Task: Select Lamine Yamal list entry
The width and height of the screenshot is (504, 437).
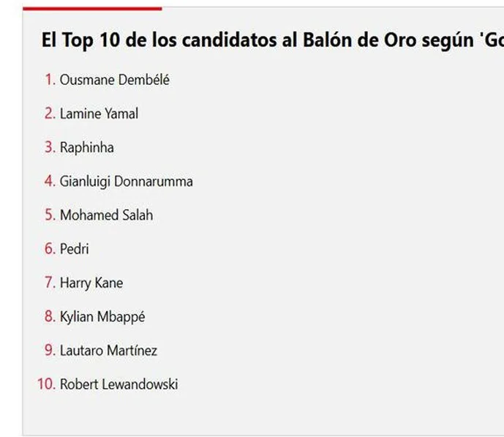Action: [x=99, y=113]
